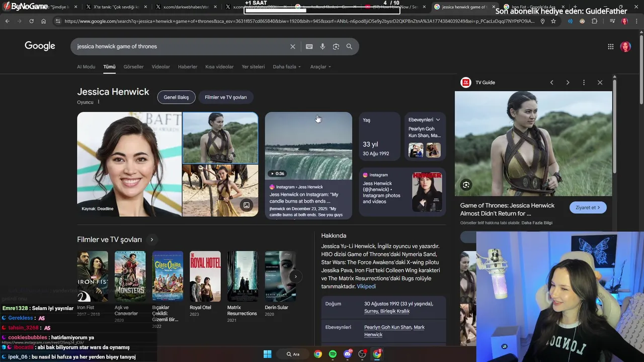Viewport: 644px width, 362px height.
Task: Expand the Filmler ve TV şovları arrow
Action: pos(151,240)
